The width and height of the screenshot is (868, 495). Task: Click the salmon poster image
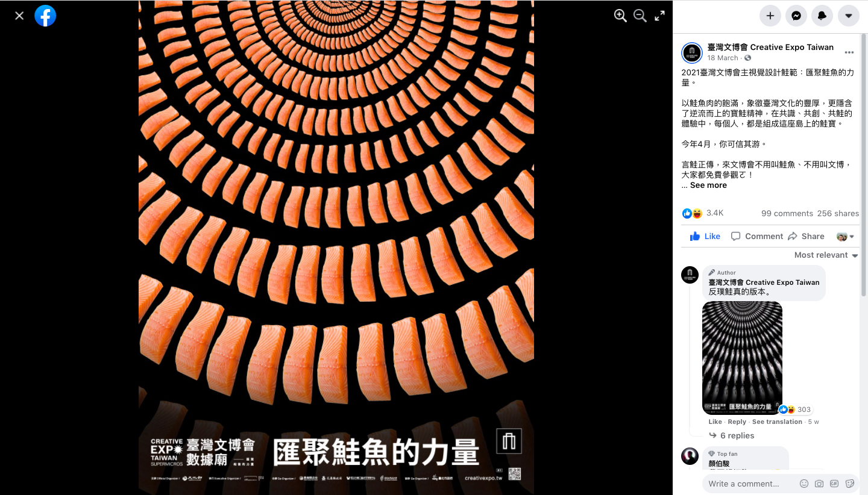336,247
